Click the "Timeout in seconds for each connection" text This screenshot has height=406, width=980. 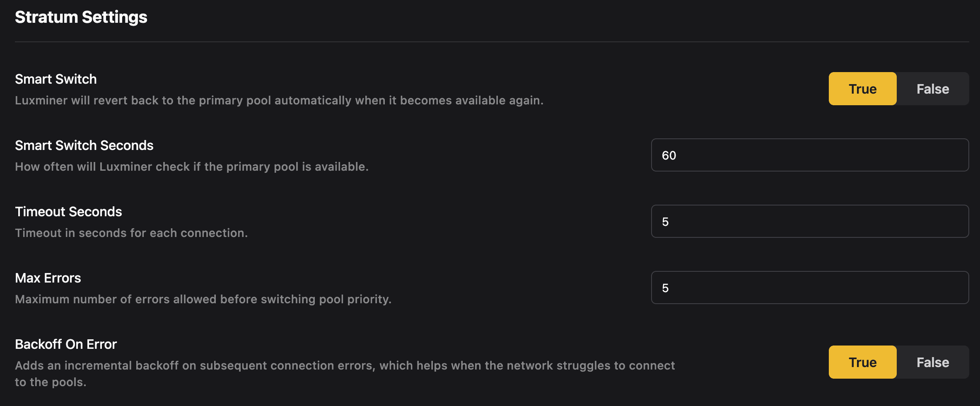coord(131,233)
